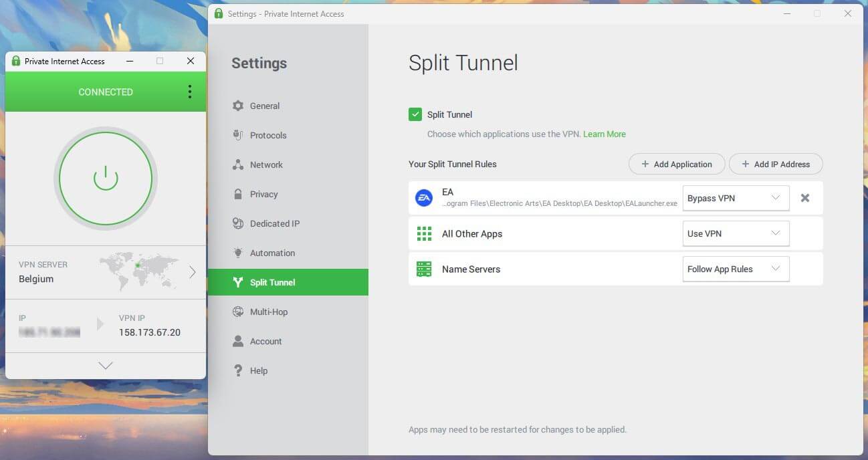Open Dedicated IP settings tab

tap(288, 223)
